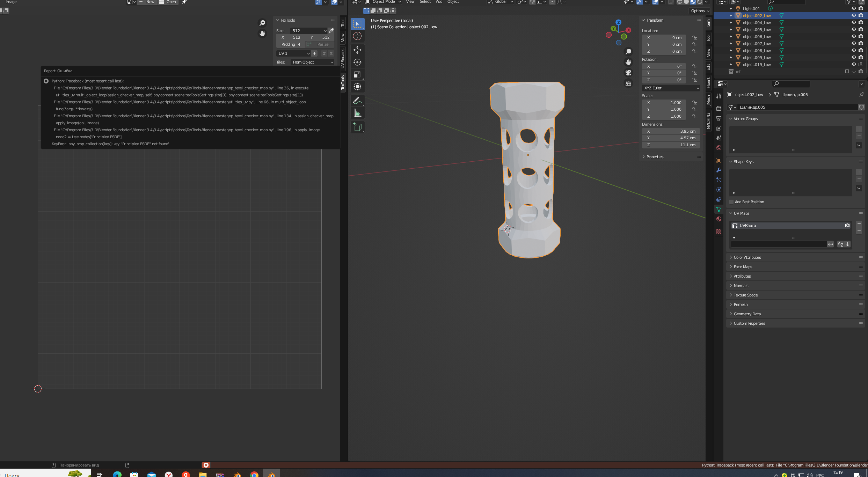Open the Physics properties tab
The image size is (868, 477).
coord(719,190)
